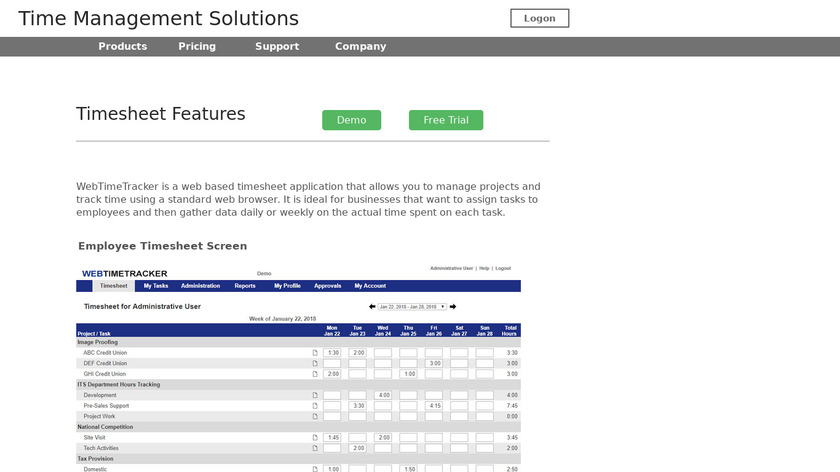Click the ABC Credit Union task name
Screen dimensions: 840x472
(105, 353)
